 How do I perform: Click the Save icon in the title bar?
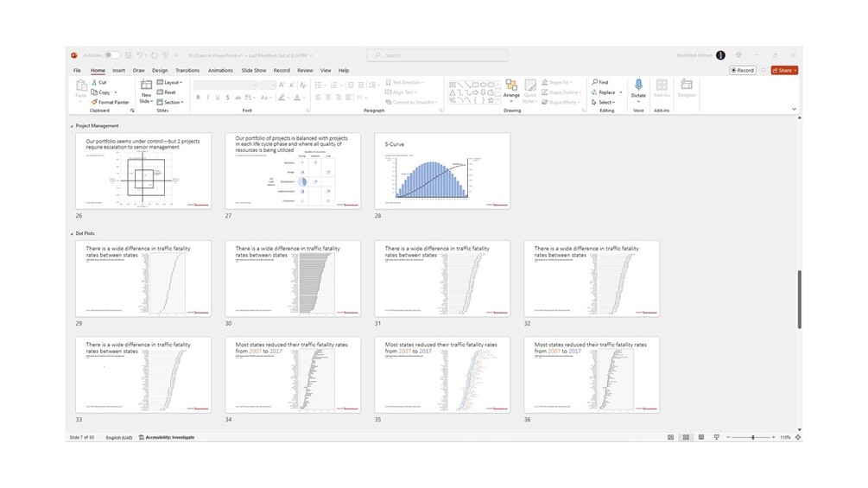tap(129, 55)
